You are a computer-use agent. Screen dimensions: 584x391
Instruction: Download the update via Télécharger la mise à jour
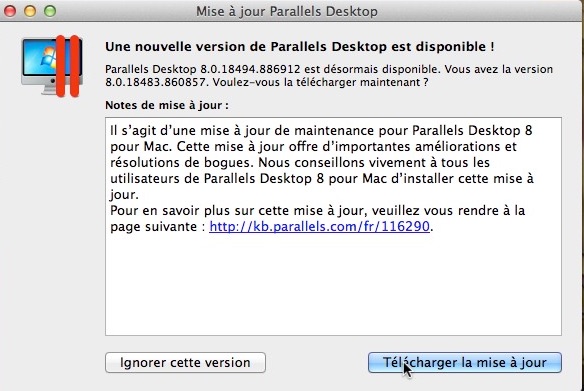(465, 362)
